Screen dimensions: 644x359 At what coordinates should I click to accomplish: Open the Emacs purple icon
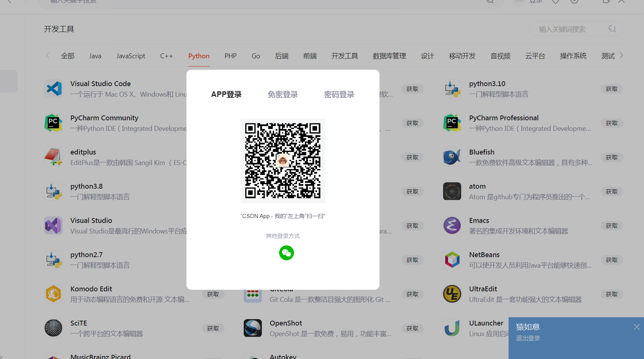[452, 226]
